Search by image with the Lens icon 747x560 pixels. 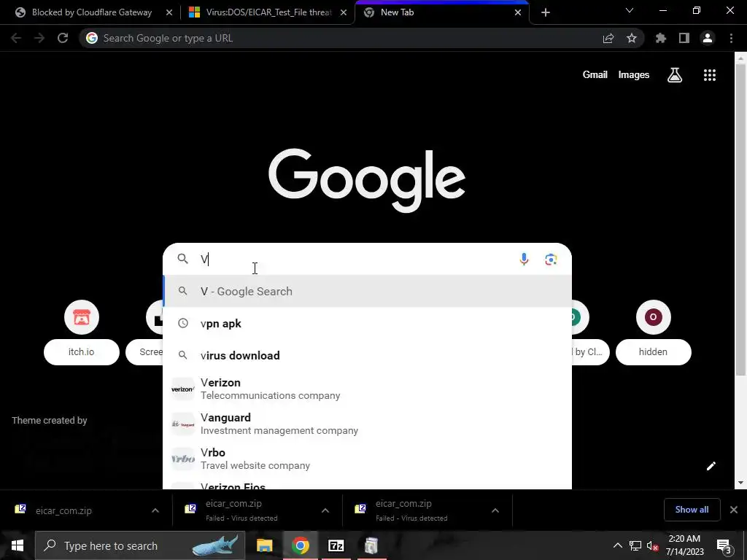[551, 259]
